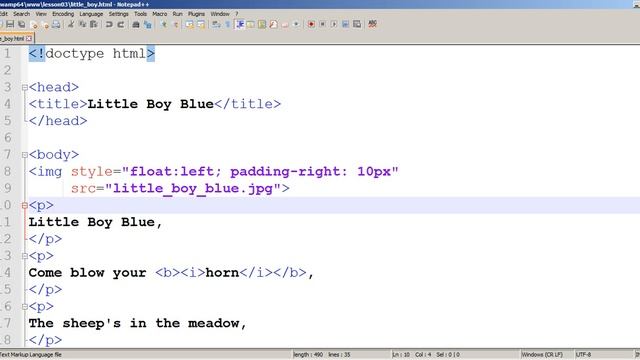Open the Replace dialog icon
The image size is (640, 360).
point(148,24)
